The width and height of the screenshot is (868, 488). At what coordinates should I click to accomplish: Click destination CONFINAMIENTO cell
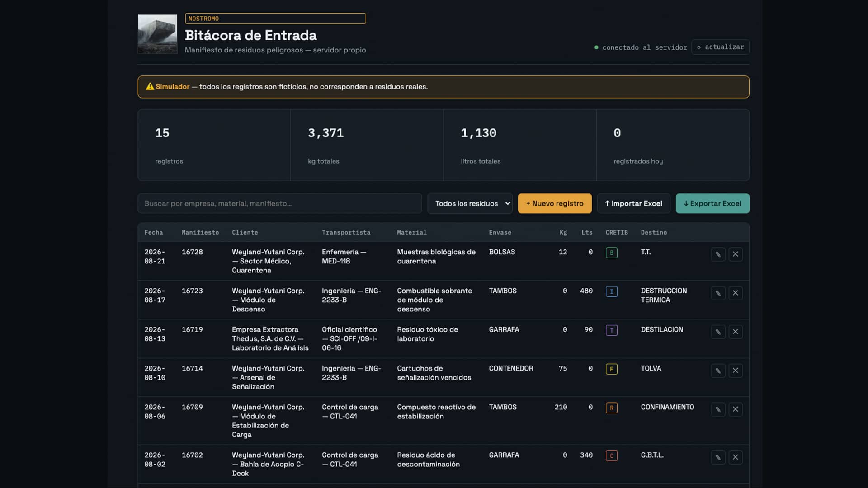(x=667, y=408)
